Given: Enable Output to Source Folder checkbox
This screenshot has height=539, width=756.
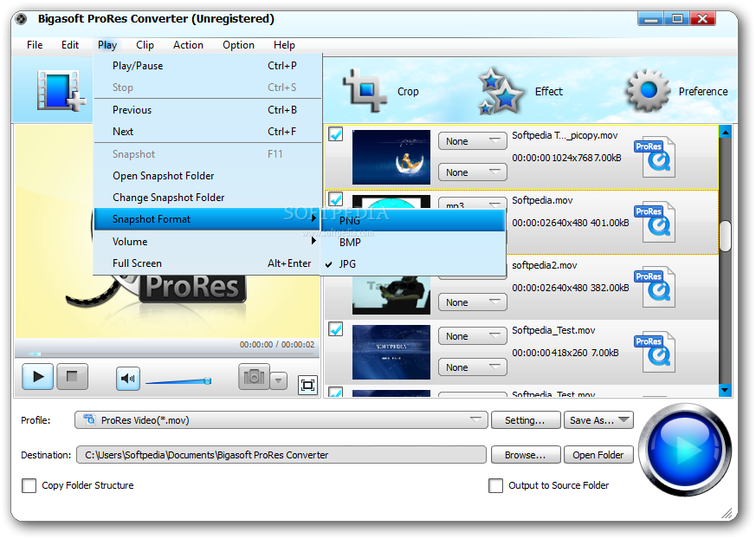Looking at the screenshot, I should [495, 485].
